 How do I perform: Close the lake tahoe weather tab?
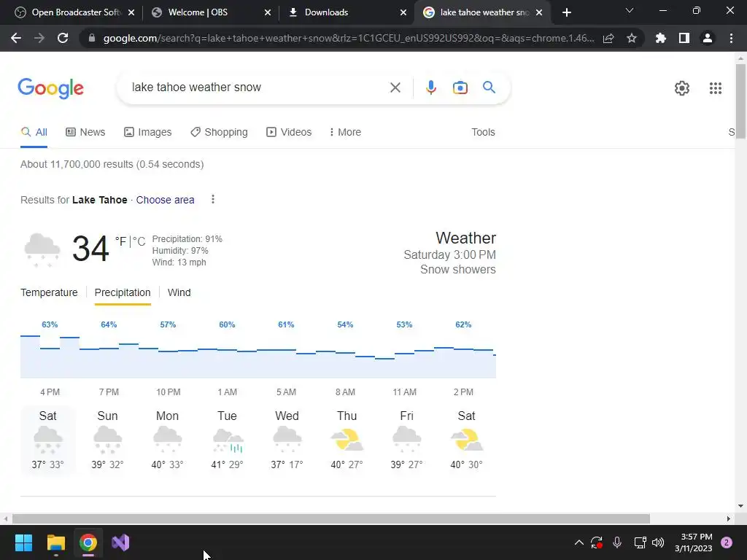[x=539, y=12]
